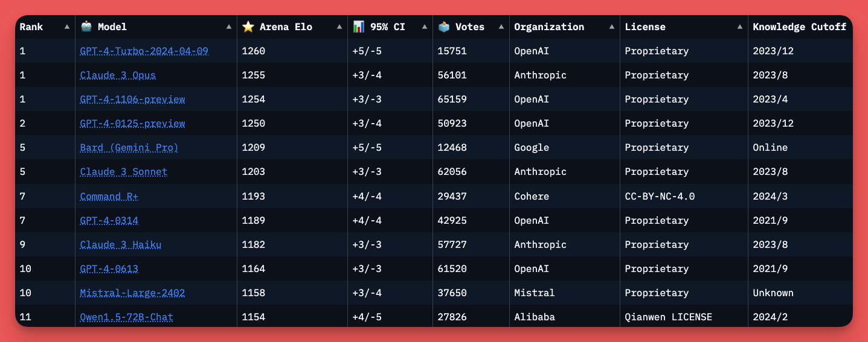Image resolution: width=868 pixels, height=342 pixels.
Task: Open the Mistral-Large-2402 model link
Action: (132, 293)
